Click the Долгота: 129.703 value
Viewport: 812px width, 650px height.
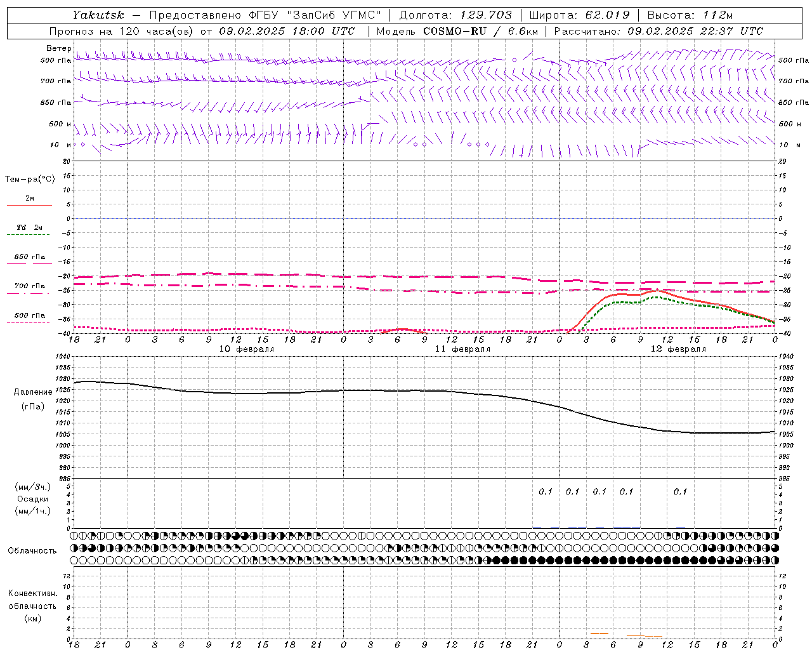(455, 15)
